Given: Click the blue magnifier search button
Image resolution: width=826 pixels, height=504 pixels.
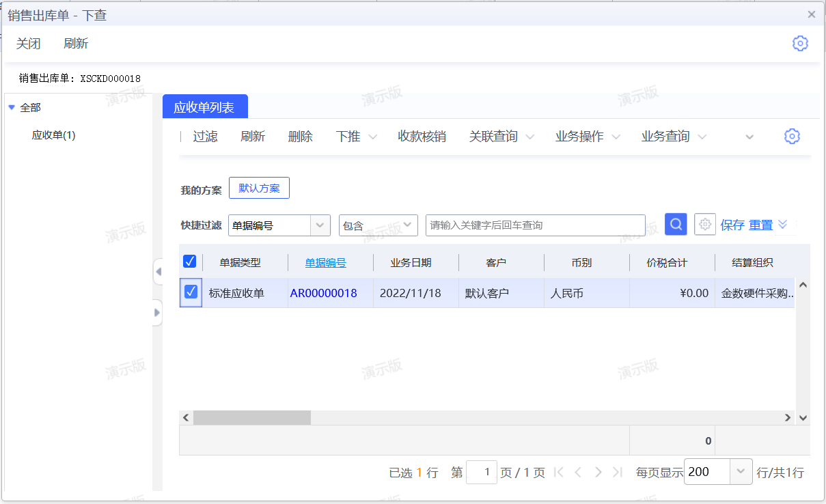Looking at the screenshot, I should pos(676,224).
